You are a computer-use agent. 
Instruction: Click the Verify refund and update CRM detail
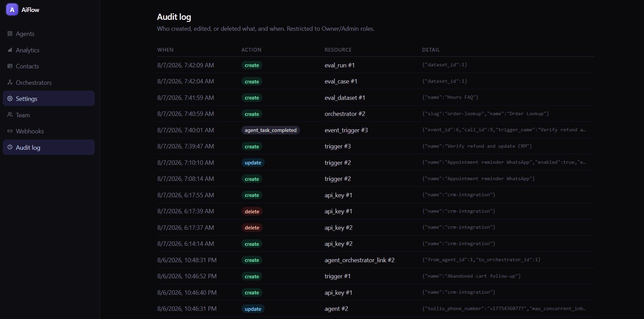point(477,146)
